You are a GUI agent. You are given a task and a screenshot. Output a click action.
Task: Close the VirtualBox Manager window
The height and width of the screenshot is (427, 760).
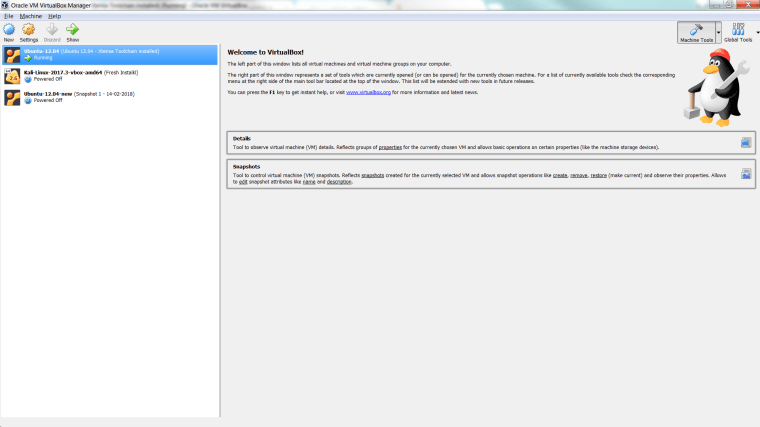748,4
